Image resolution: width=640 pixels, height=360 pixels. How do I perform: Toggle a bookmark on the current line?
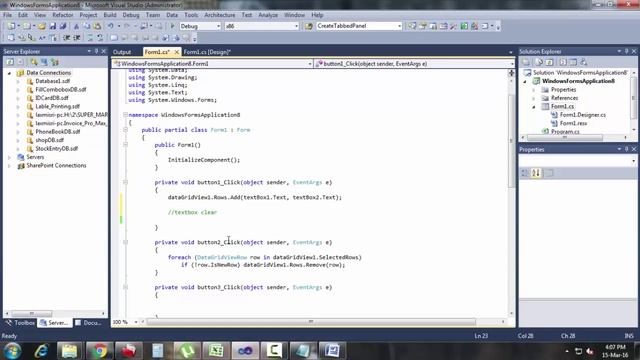[x=114, y=38]
